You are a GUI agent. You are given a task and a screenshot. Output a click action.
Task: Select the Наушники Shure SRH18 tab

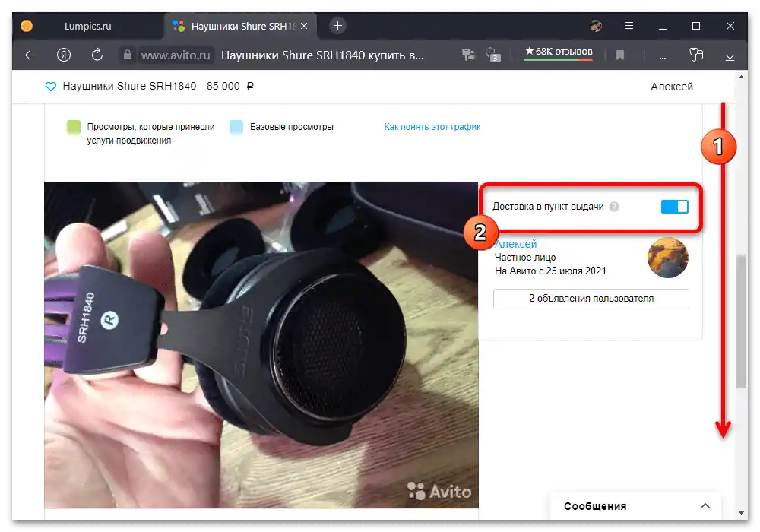pyautogui.click(x=241, y=26)
